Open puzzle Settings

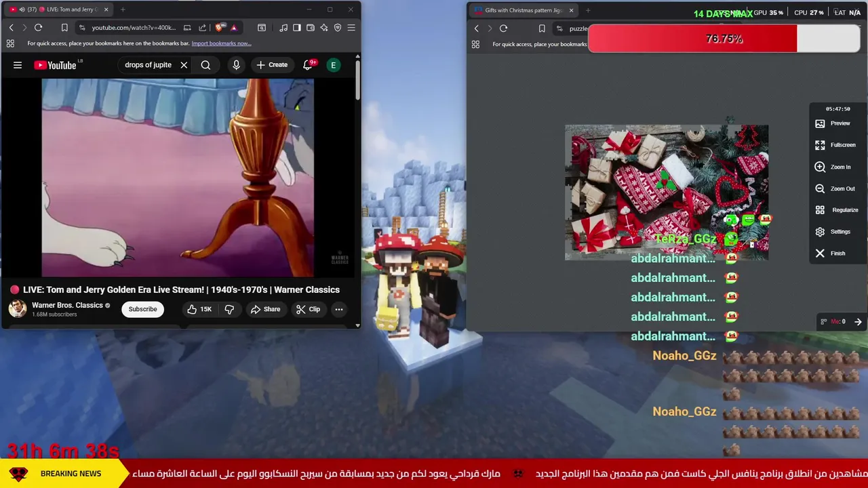point(833,232)
